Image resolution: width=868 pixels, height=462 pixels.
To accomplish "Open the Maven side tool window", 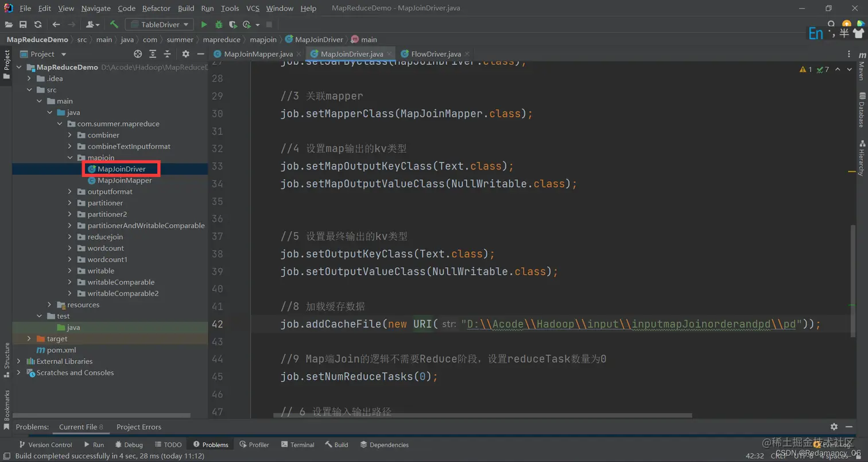I will pyautogui.click(x=862, y=67).
